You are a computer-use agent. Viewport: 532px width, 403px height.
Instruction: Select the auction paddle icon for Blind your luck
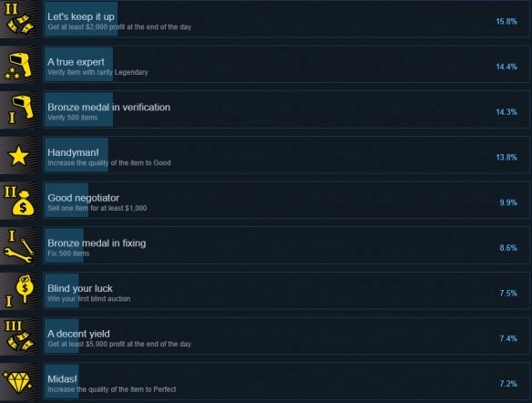18,291
